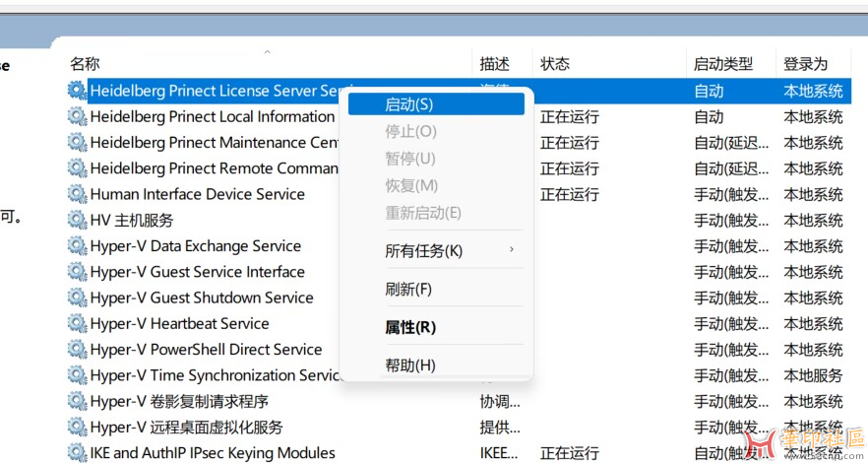Select Heidelberg Prinect Remote Command service
This screenshot has height=463, width=868.
[x=215, y=168]
